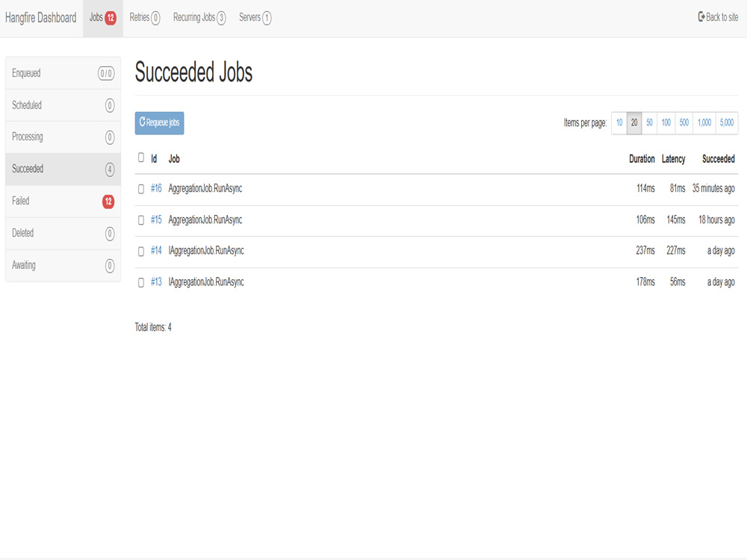Check the box for job #13

click(x=141, y=282)
